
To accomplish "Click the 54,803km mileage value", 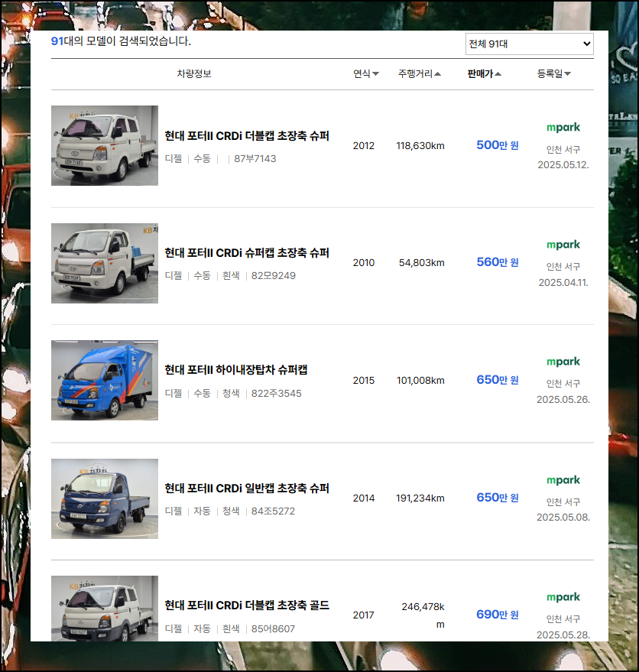I will coord(422,263).
